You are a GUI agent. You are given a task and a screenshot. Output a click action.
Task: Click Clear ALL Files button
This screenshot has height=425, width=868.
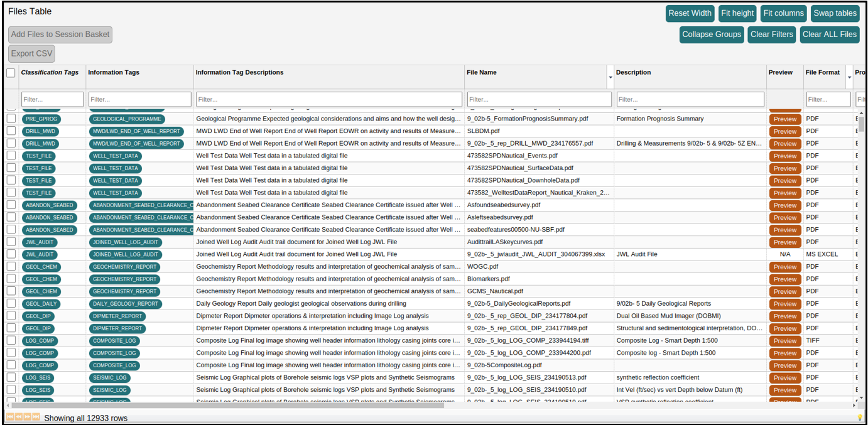pos(829,35)
